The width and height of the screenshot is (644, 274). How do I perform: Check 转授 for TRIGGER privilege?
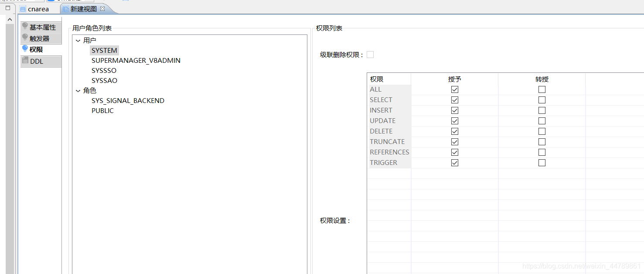[x=542, y=163]
